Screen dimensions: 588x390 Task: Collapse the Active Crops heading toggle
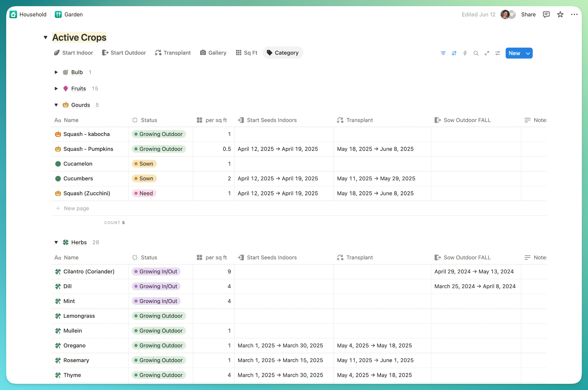point(46,37)
